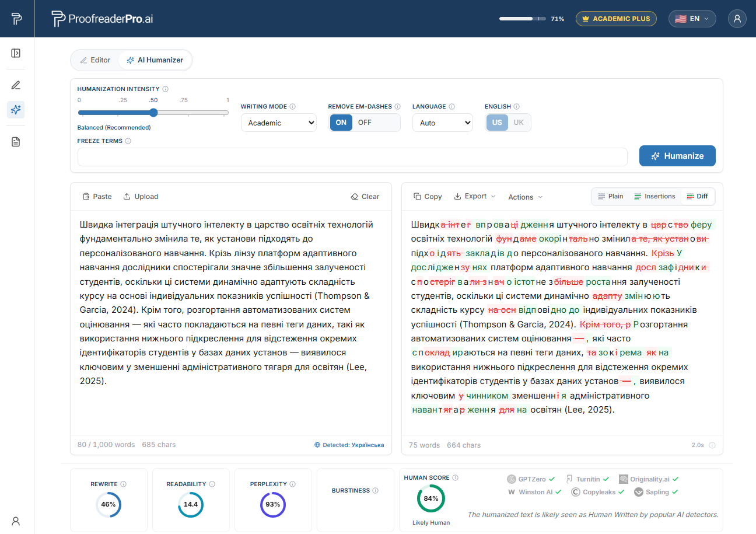Viewport: 756px width, 534px height.
Task: Click the Academic Plus plan badge
Action: (x=616, y=19)
